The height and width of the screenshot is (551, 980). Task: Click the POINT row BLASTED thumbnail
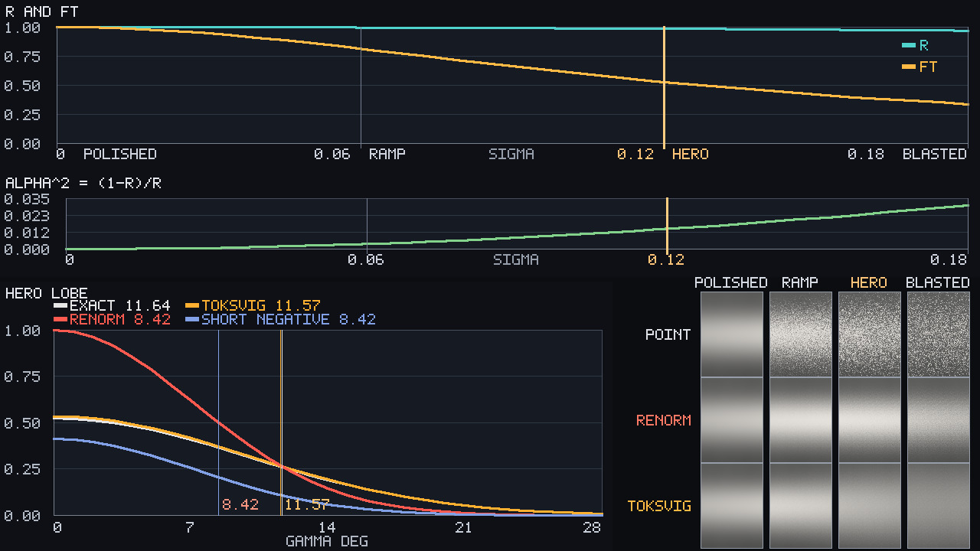[939, 334]
